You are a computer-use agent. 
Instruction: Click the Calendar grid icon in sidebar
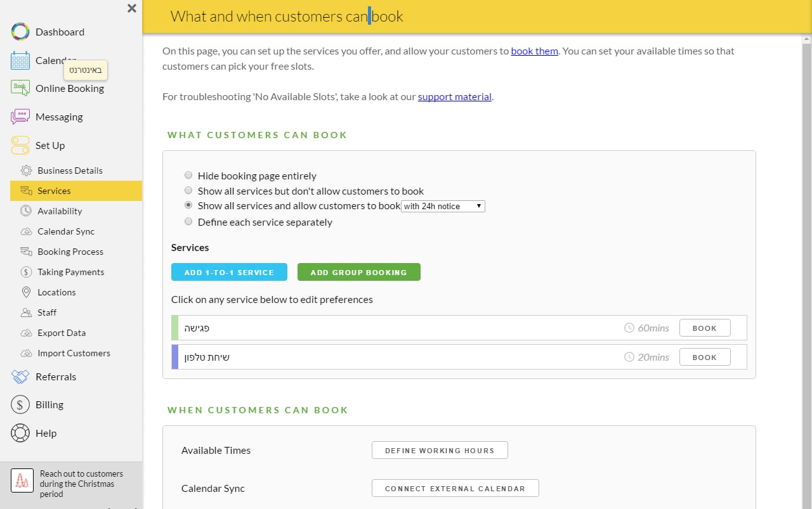pos(20,60)
